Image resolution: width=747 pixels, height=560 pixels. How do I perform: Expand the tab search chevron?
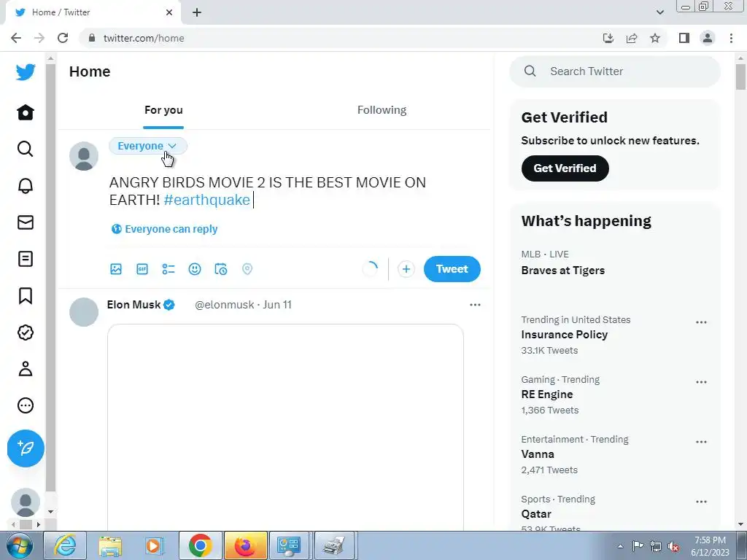point(659,12)
